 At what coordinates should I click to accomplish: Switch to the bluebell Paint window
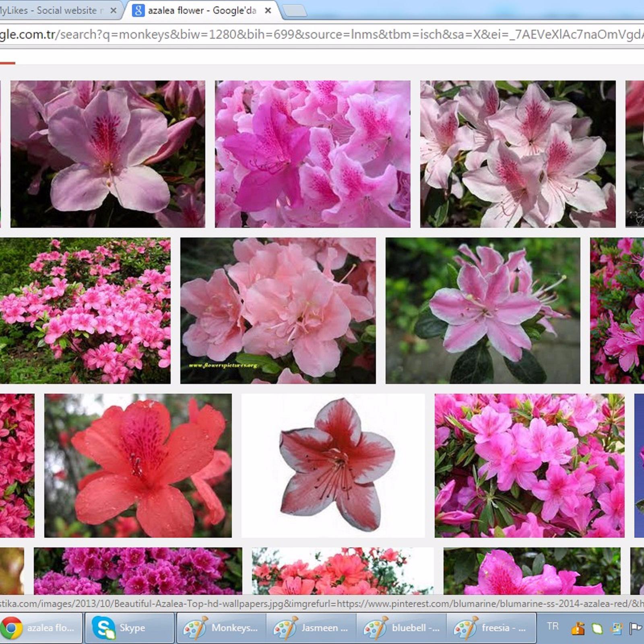tap(400, 628)
